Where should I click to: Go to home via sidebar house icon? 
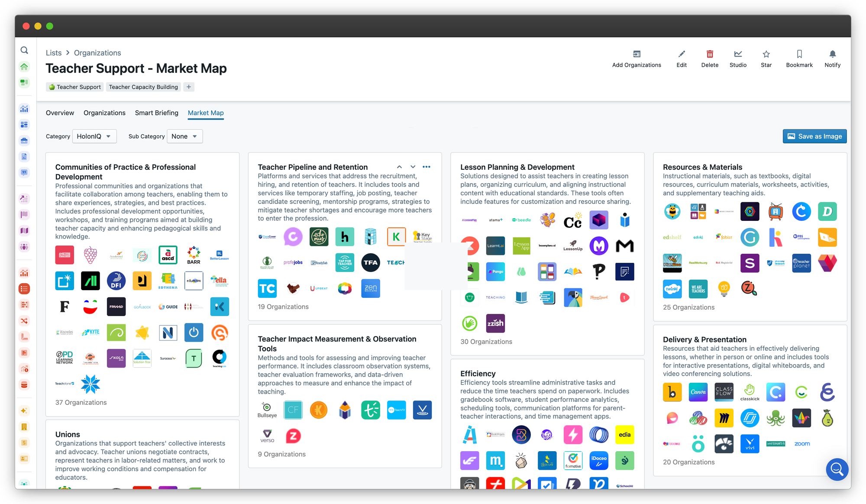click(x=24, y=66)
